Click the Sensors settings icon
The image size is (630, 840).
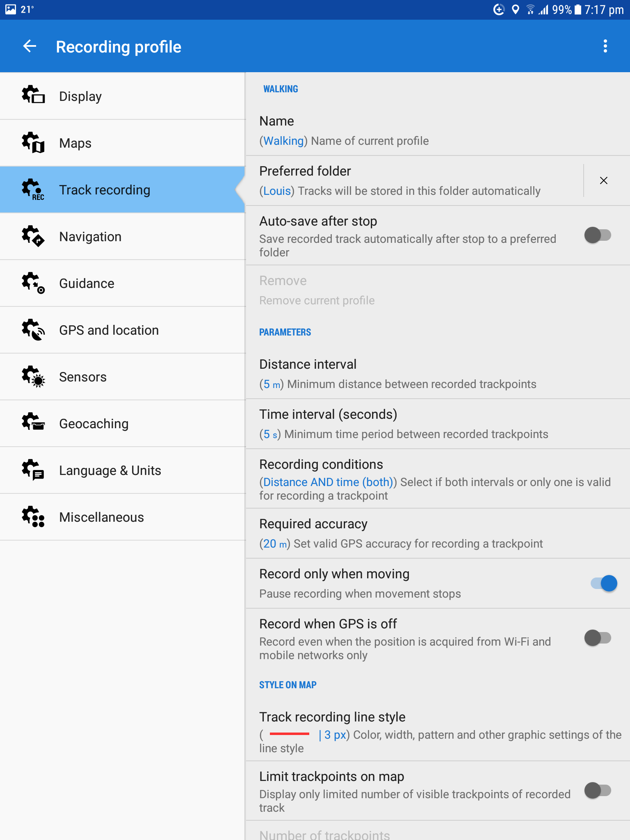(33, 376)
